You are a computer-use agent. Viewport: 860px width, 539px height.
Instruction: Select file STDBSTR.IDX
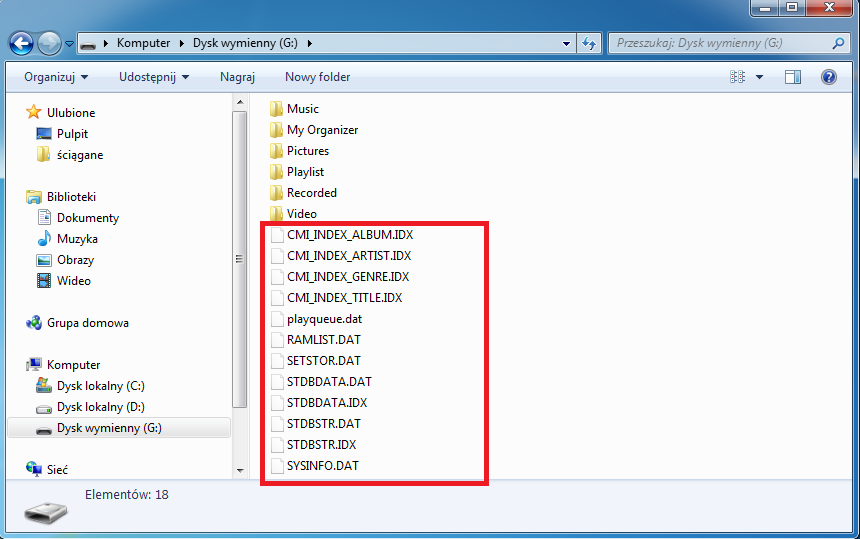click(321, 445)
